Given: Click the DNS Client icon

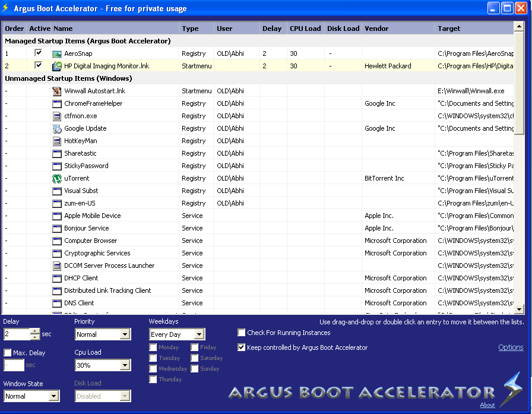Looking at the screenshot, I should tap(57, 303).
